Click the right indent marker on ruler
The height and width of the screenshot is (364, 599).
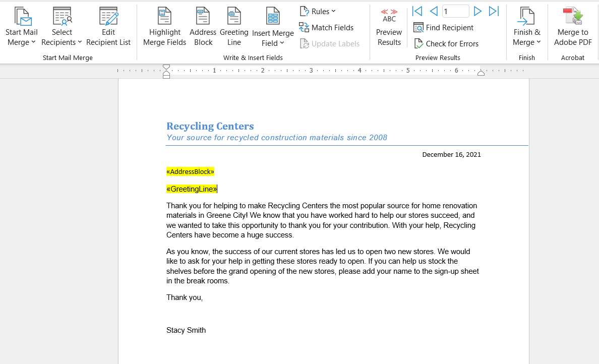coord(481,73)
